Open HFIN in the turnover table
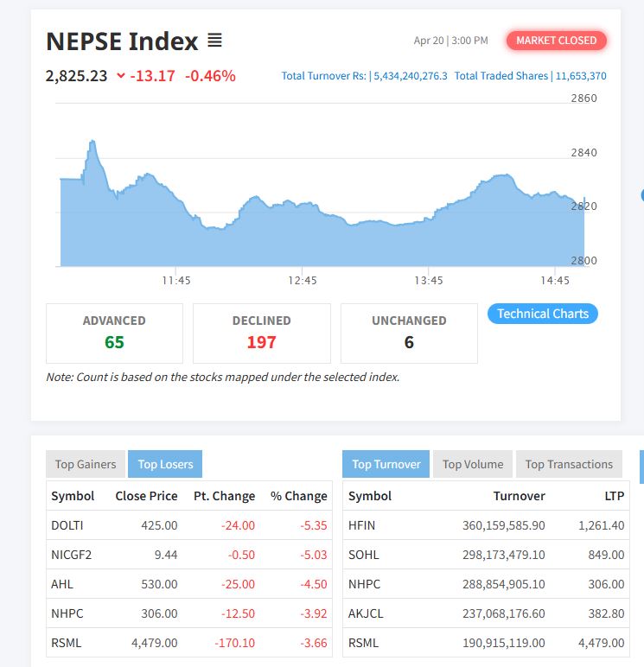Screen dimensions: 644x667 coord(361,525)
